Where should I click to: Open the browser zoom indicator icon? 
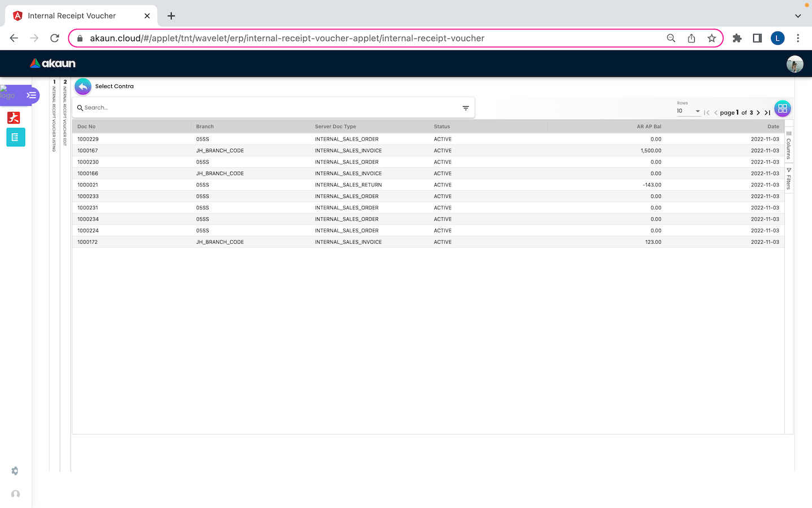[671, 38]
